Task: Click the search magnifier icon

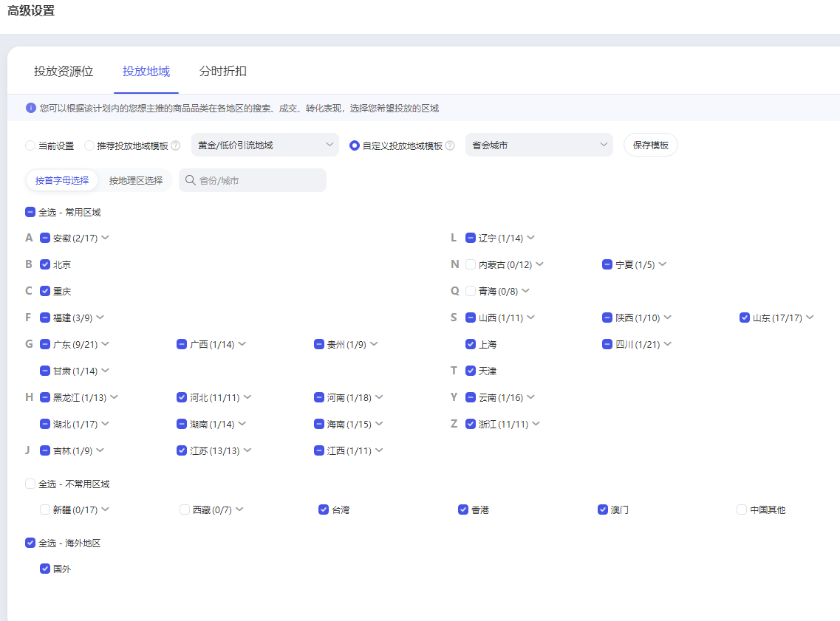Action: pyautogui.click(x=191, y=180)
